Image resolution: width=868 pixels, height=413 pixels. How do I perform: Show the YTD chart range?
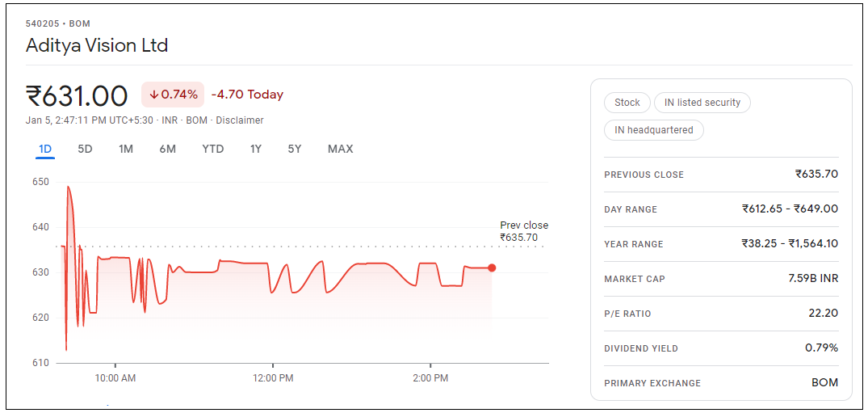point(212,150)
